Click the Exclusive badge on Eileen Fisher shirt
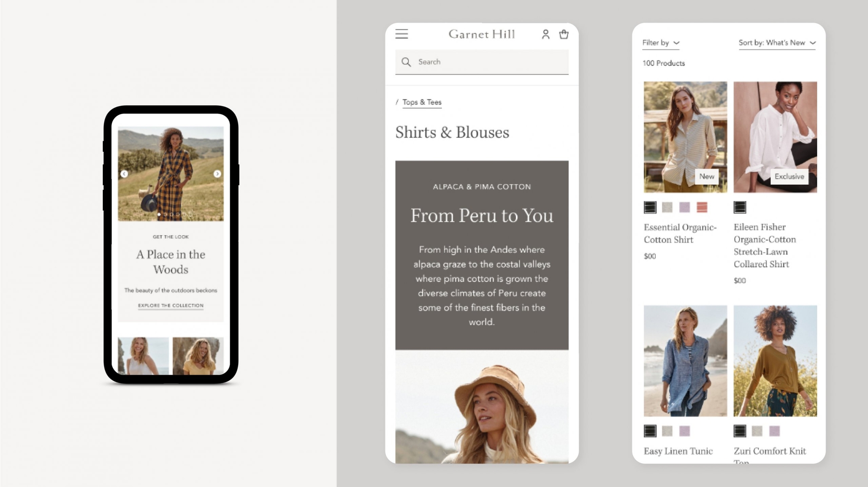Viewport: 868px width, 487px height. pos(789,176)
